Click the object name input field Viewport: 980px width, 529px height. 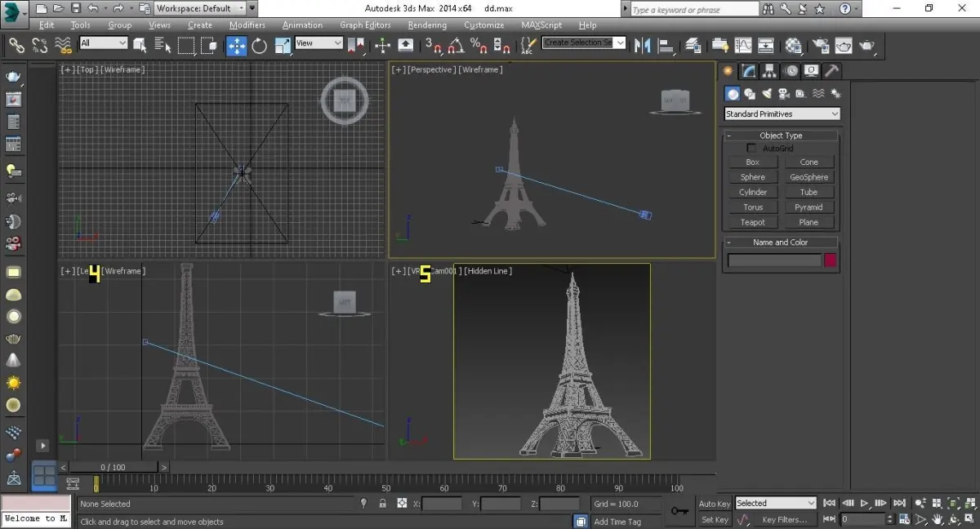point(774,260)
